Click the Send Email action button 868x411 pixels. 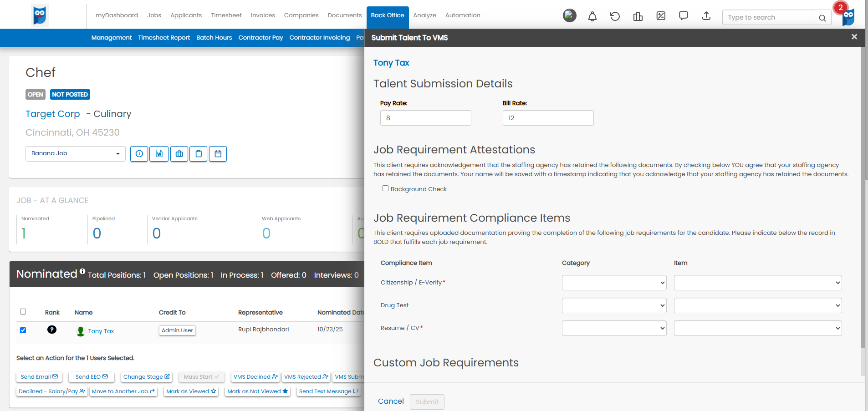coord(39,377)
